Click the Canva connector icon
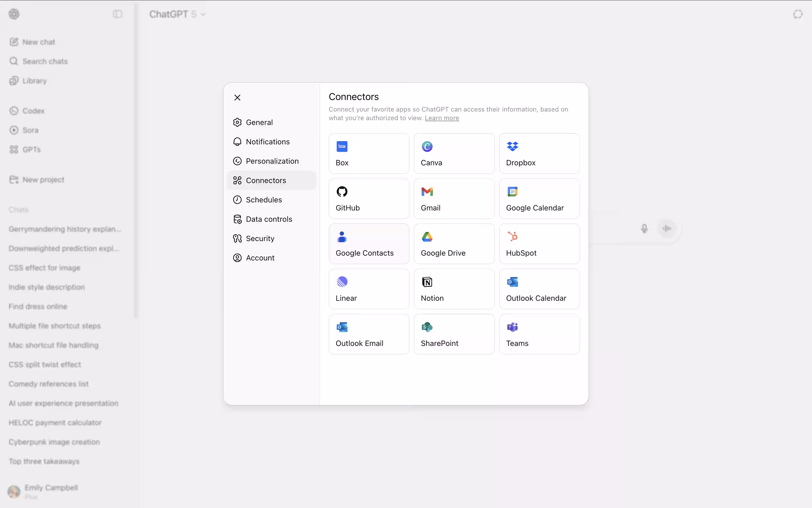Viewport: 812px width, 508px height. coord(427,146)
